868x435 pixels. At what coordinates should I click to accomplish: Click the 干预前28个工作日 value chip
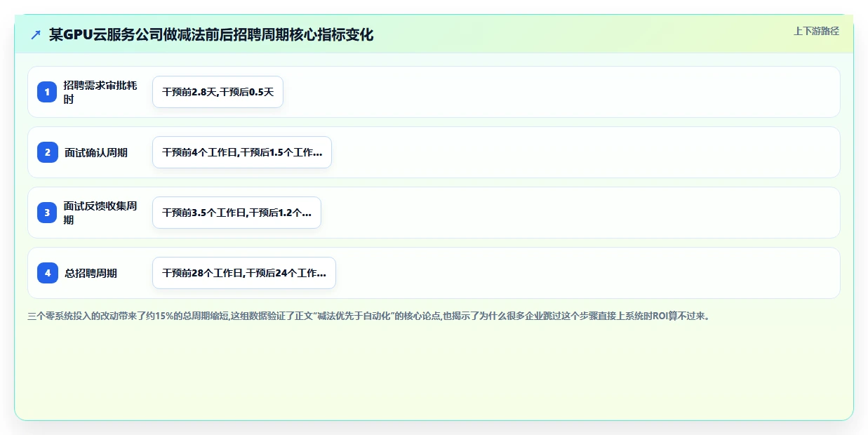pos(244,273)
